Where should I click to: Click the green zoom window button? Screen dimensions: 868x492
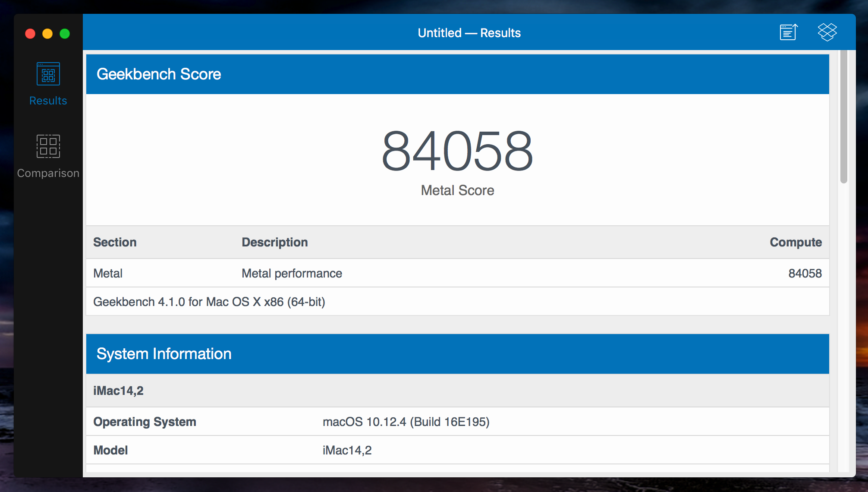coord(65,34)
